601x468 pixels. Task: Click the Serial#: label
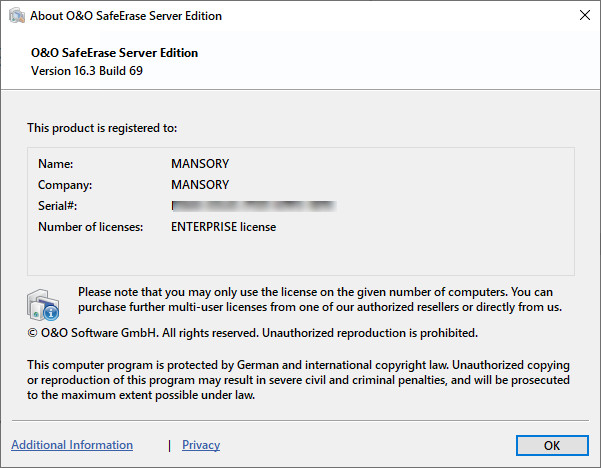point(58,206)
